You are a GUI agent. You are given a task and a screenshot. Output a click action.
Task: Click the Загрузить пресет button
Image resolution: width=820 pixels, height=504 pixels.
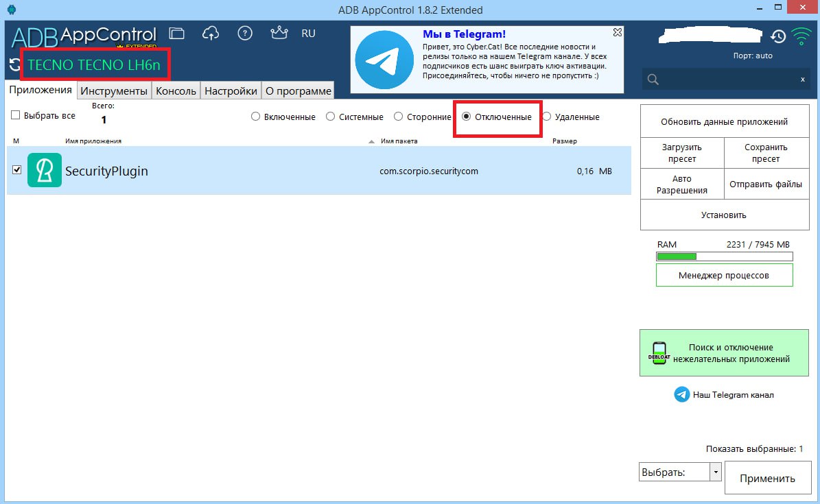[682, 153]
